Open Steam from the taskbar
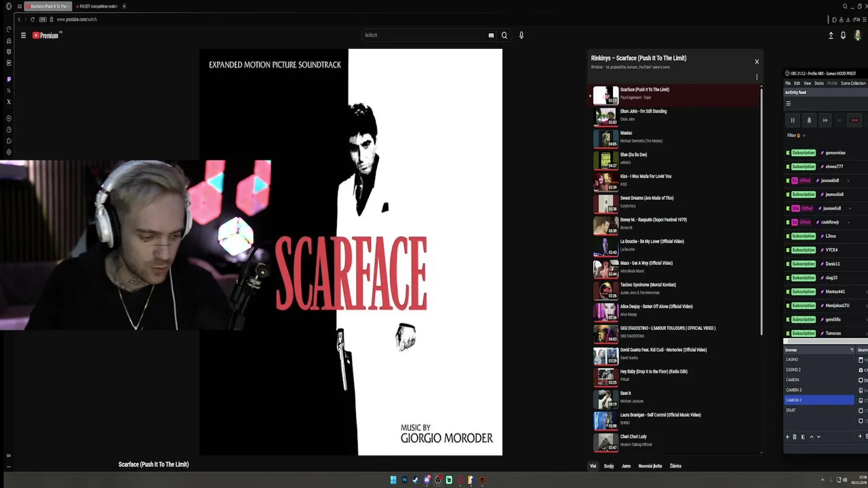 click(415, 480)
